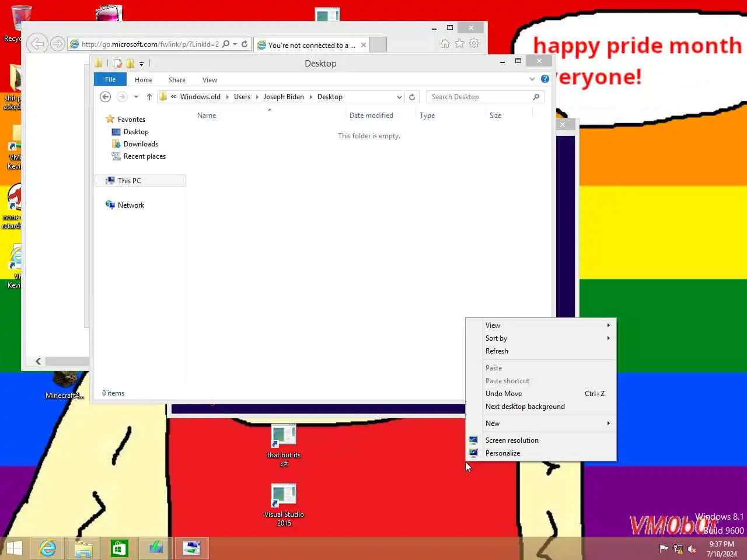Click the Internet Explorer Home icon

click(445, 44)
